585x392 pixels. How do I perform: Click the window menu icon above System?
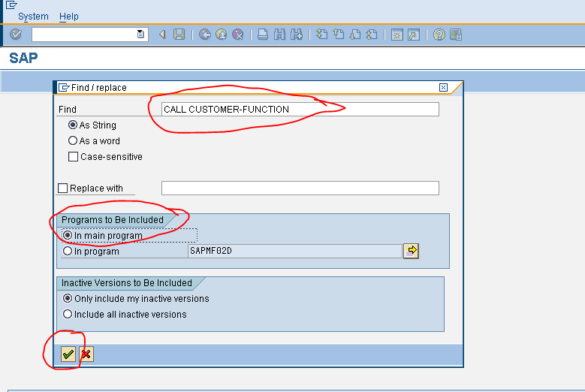click(11, 5)
